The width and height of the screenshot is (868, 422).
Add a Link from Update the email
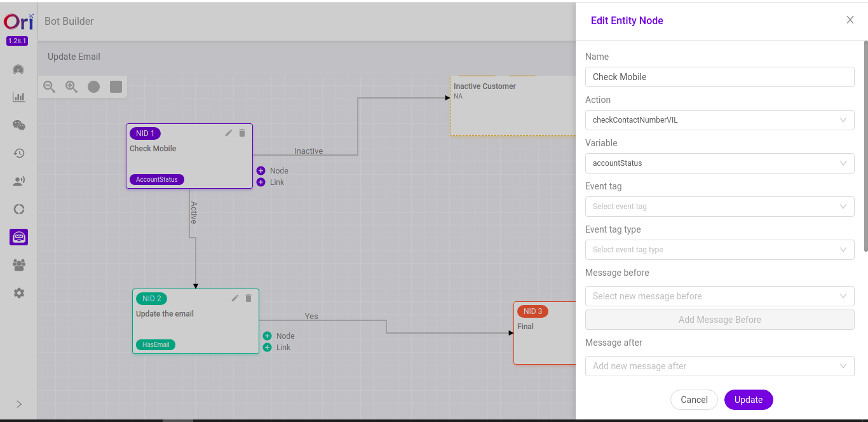[268, 348]
